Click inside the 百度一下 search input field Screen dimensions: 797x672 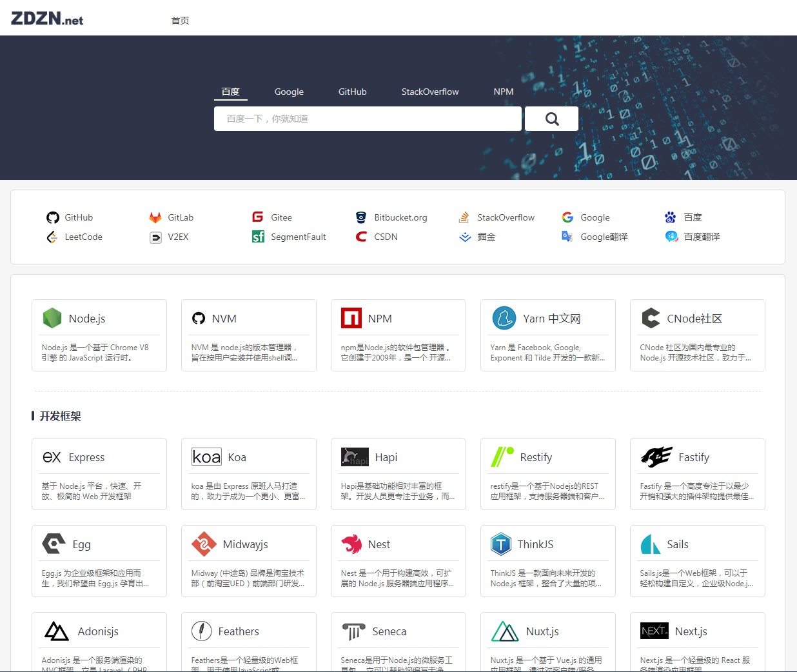(368, 118)
